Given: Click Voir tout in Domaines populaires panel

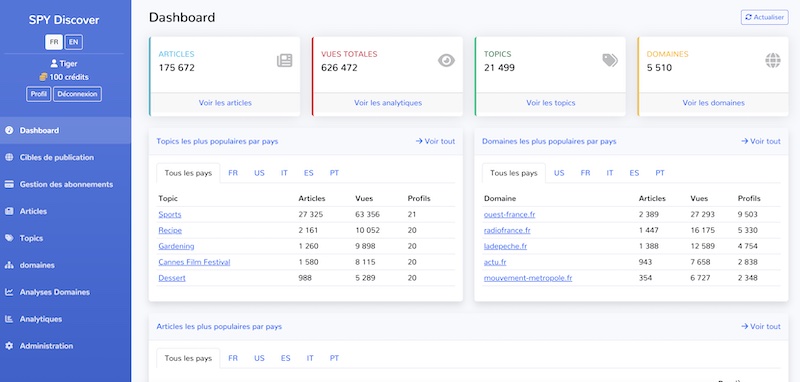Looking at the screenshot, I should 761,141.
